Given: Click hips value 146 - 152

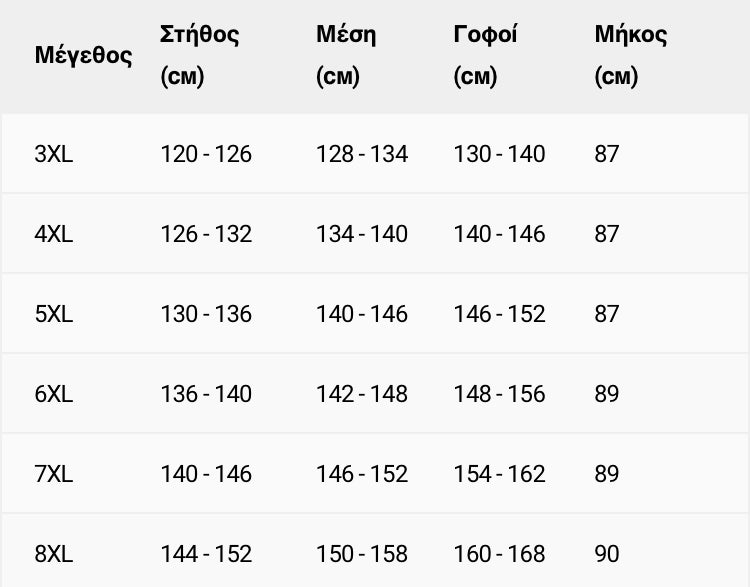Looking at the screenshot, I should click(x=499, y=314).
